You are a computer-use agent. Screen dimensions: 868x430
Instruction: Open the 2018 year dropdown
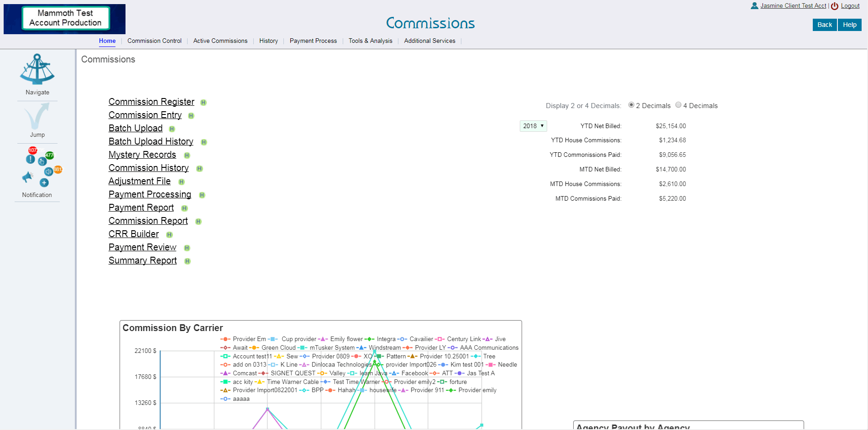pyautogui.click(x=533, y=126)
